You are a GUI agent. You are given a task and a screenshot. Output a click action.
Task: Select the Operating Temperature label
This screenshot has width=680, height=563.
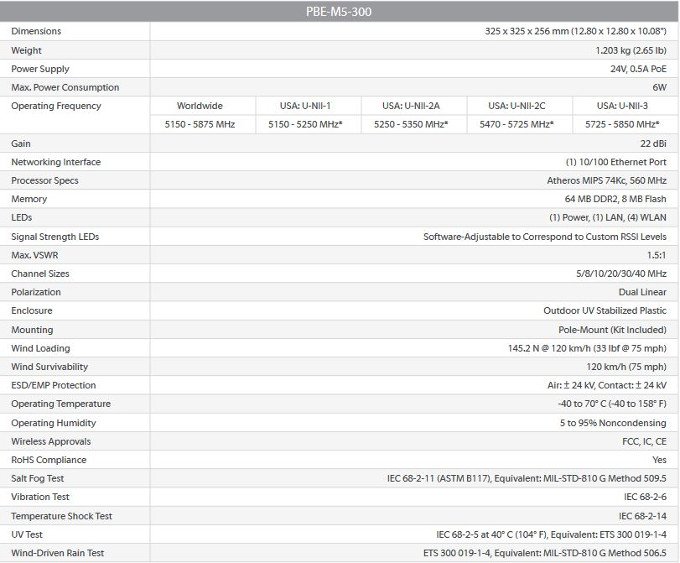point(61,404)
